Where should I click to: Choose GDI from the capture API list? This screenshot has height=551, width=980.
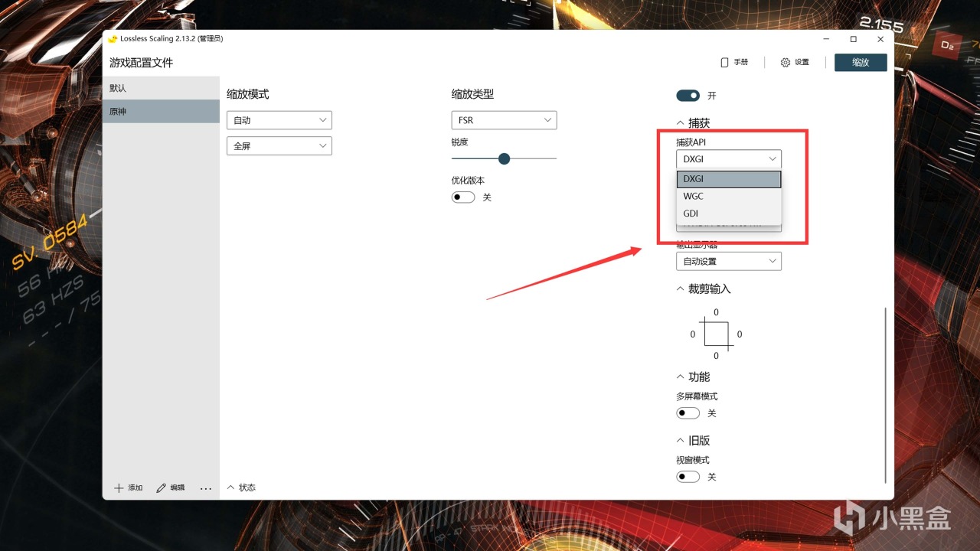coord(729,214)
